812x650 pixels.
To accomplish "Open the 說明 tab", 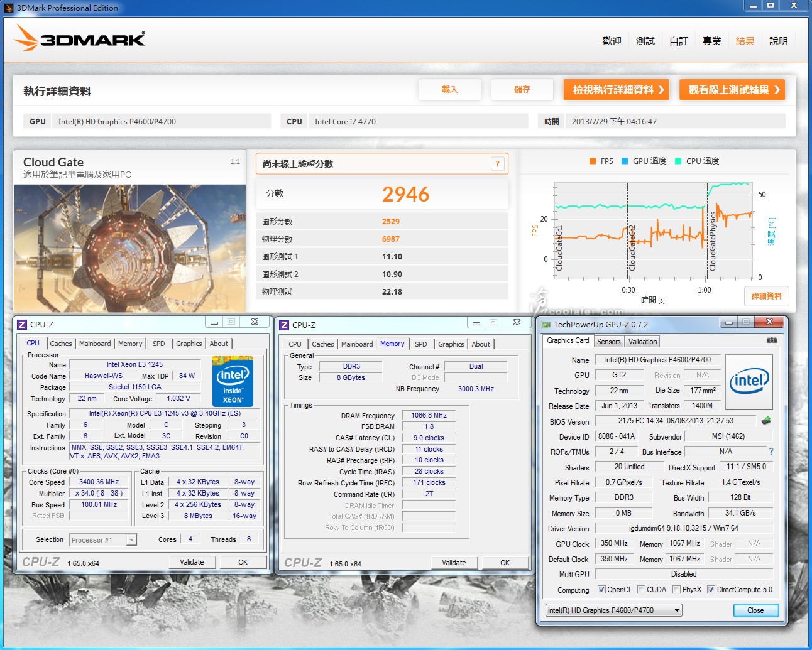I will click(x=779, y=41).
